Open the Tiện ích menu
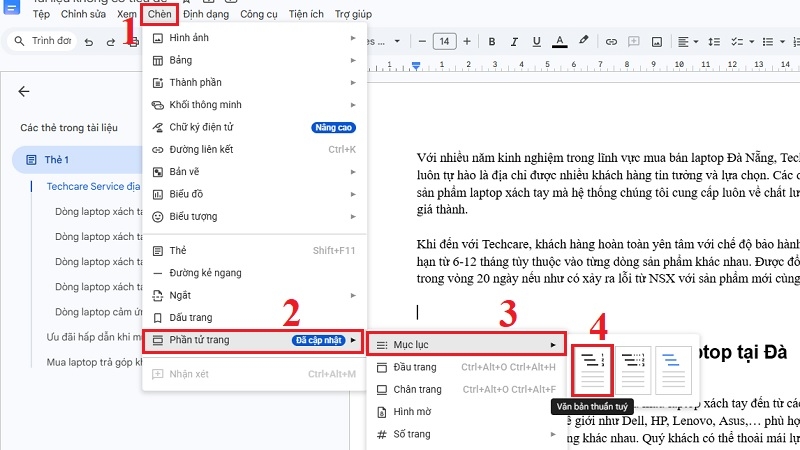 [x=306, y=14]
